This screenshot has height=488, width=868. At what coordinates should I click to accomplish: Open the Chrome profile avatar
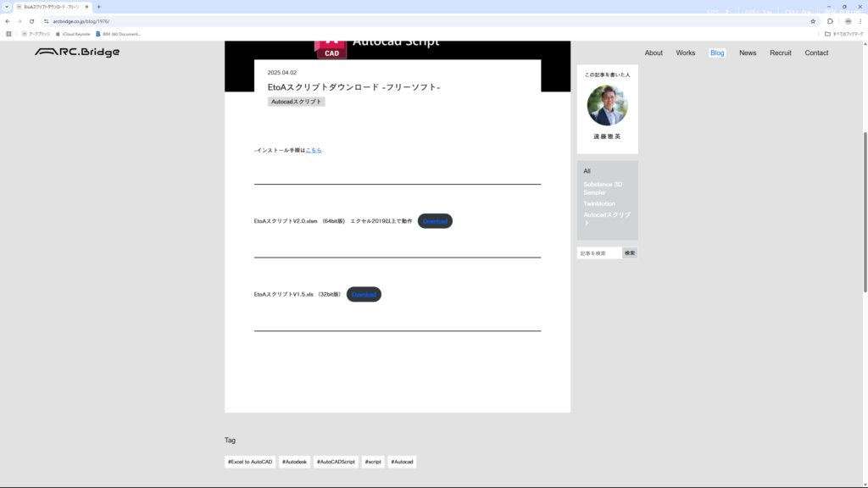pyautogui.click(x=848, y=21)
